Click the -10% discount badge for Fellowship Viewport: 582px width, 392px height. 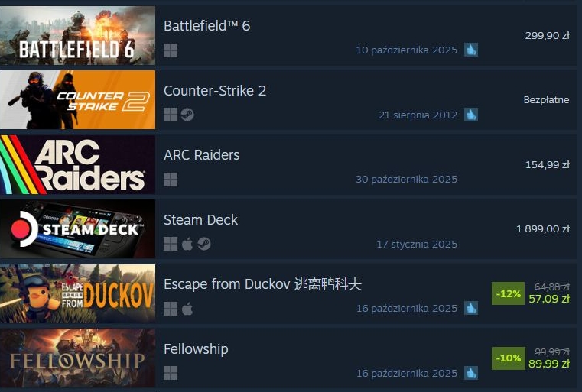508,358
